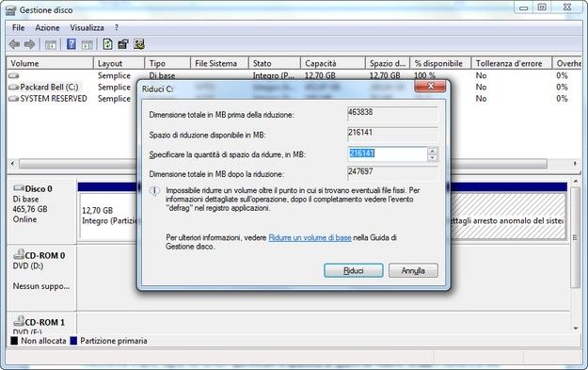This screenshot has width=588, height=370.
Task: Click the 465,76 GB Disco 0 size text
Action: (x=30, y=209)
